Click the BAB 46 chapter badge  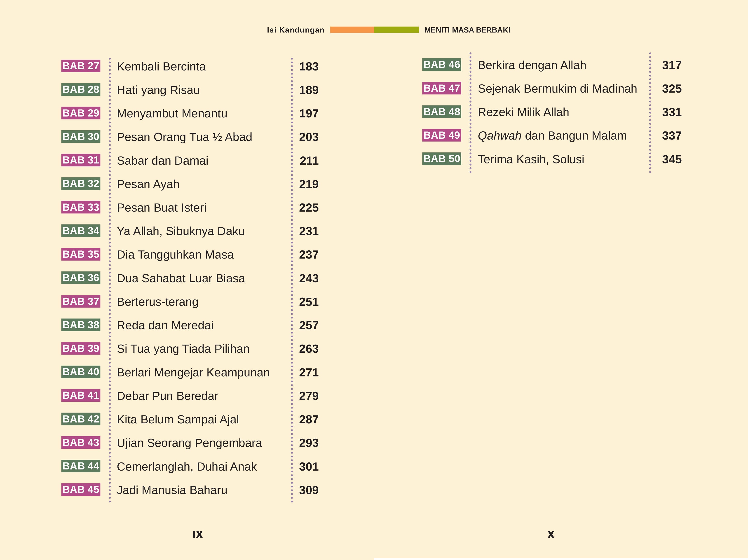pos(441,65)
